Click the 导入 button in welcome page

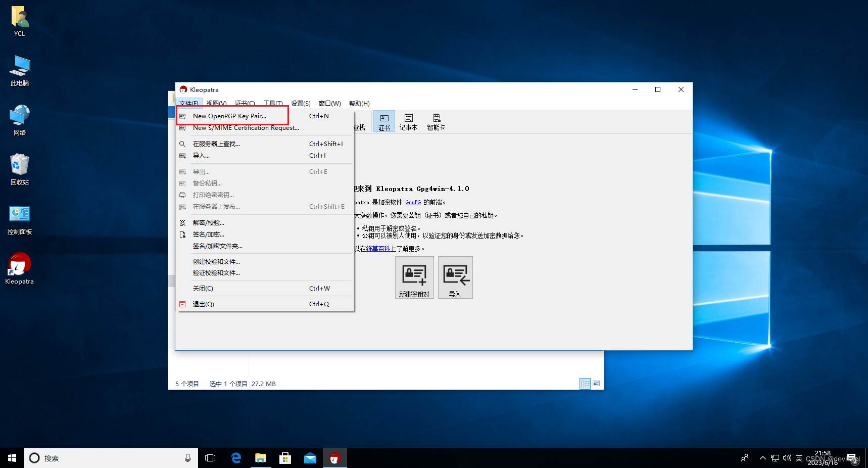455,277
